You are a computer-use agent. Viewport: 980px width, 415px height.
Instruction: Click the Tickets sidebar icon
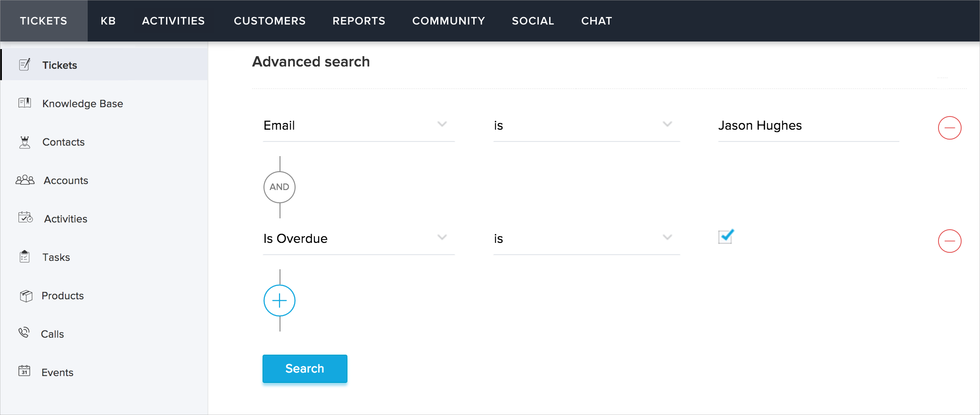click(x=25, y=65)
